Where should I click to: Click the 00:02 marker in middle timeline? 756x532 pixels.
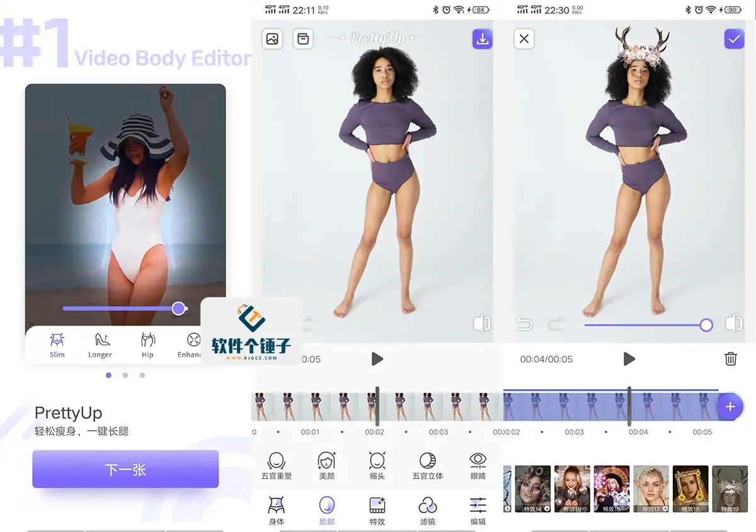coord(374,432)
